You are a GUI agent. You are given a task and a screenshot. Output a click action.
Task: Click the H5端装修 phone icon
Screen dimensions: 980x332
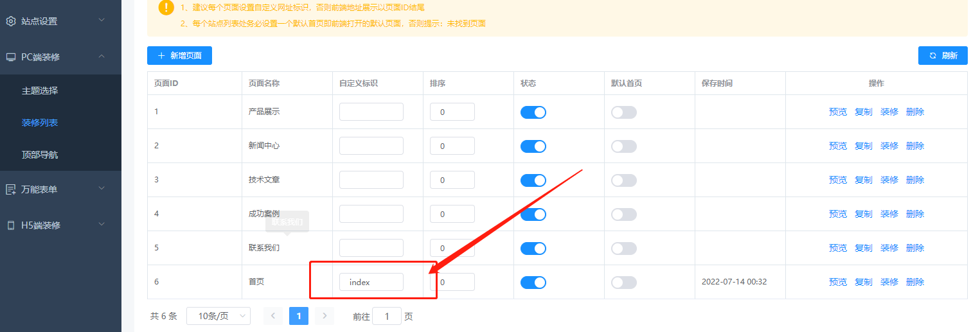tap(11, 225)
